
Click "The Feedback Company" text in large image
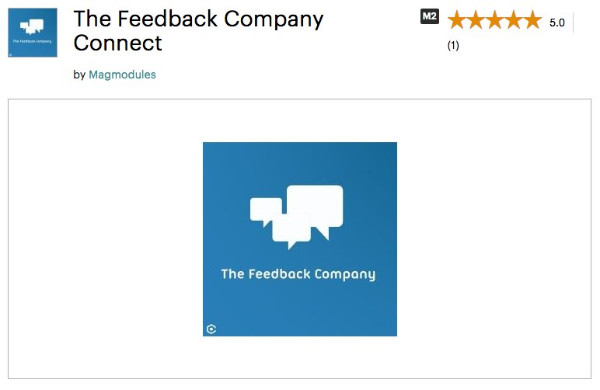[298, 274]
